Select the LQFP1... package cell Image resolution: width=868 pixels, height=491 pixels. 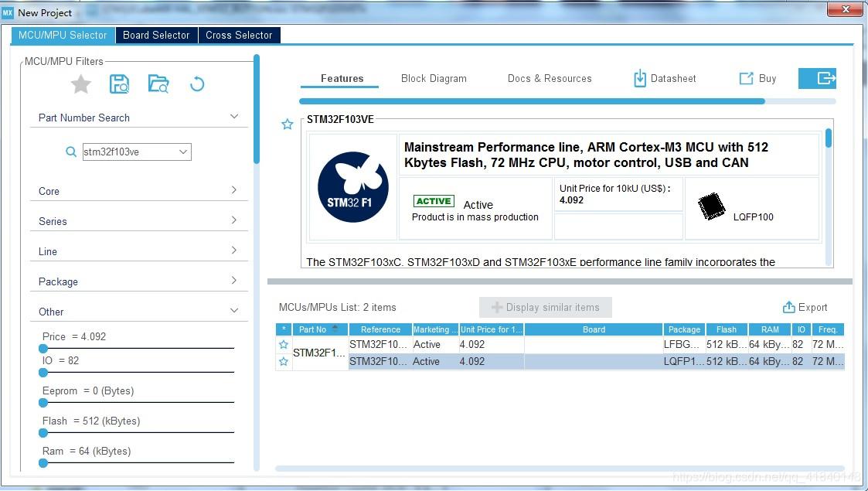(684, 361)
